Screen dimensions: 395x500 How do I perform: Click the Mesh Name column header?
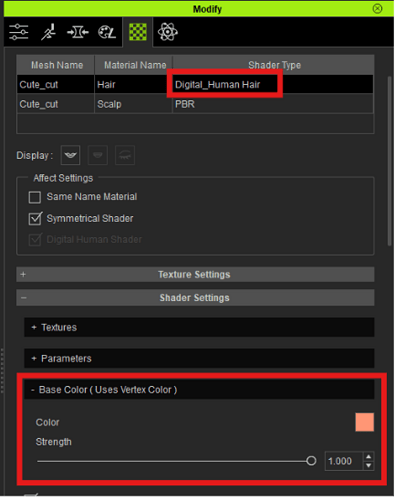click(x=56, y=65)
